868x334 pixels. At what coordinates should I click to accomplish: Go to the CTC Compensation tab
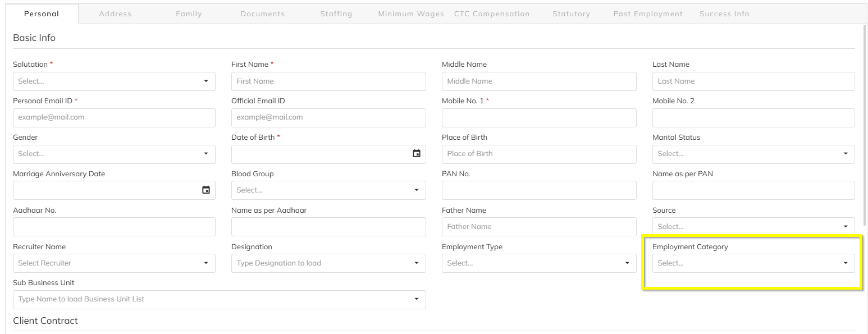pyautogui.click(x=492, y=14)
